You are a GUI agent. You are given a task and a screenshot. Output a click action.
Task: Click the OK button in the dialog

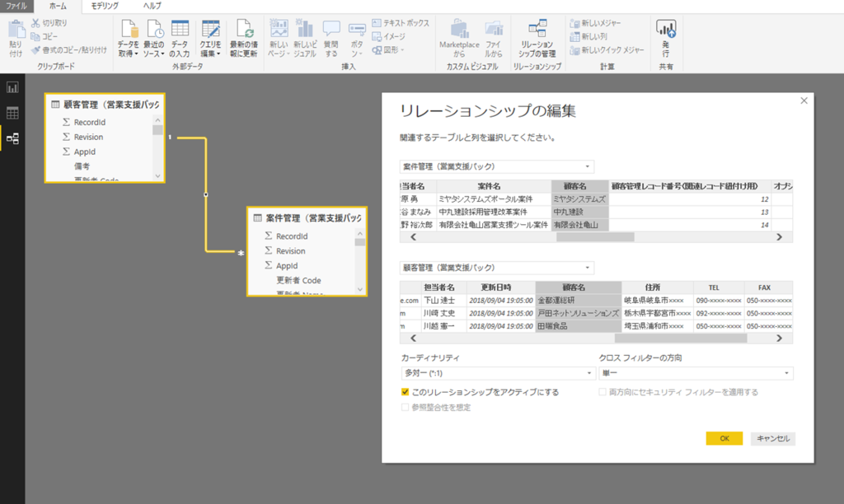tap(724, 438)
